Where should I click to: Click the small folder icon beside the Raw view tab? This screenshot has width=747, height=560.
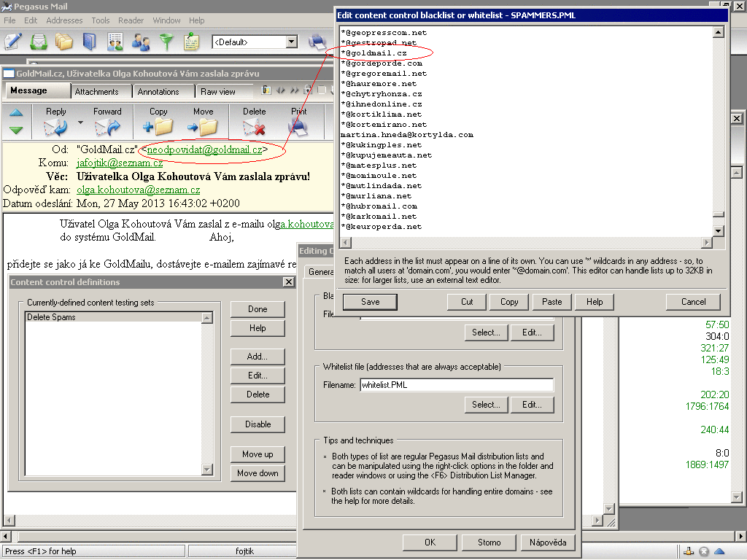266,90
